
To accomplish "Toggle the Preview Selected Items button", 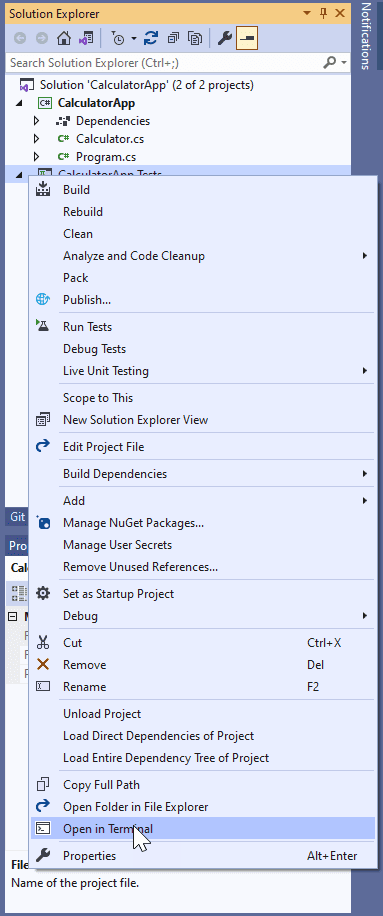I will tap(247, 39).
